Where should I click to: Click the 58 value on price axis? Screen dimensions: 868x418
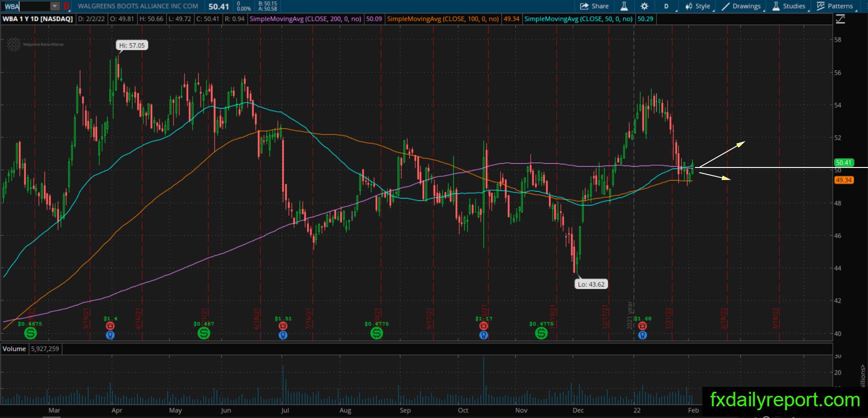[x=838, y=40]
